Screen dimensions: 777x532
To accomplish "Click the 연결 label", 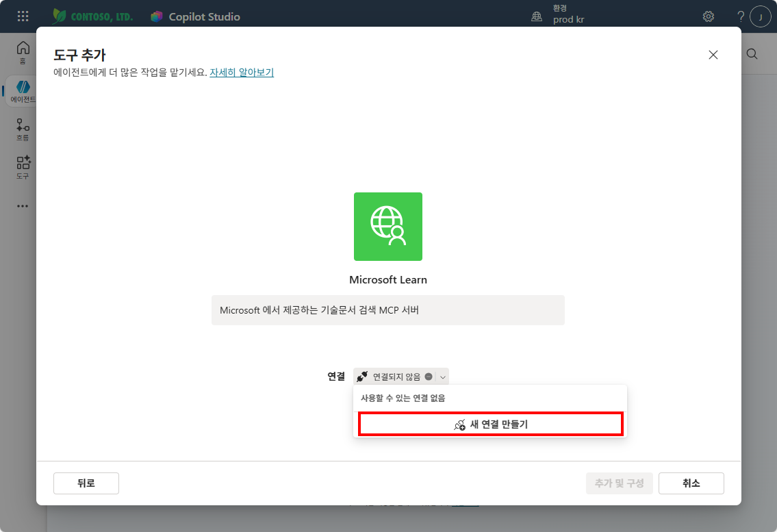I will point(336,377).
